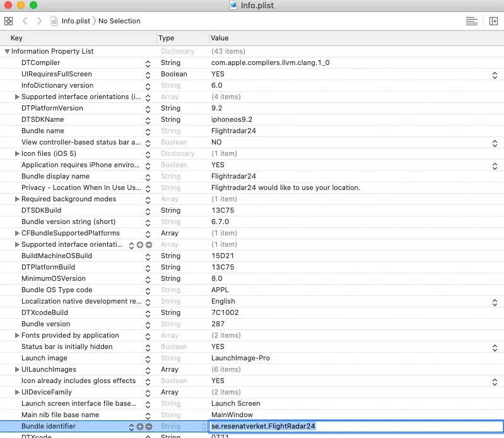504x438 pixels.
Task: Select the Bundle display name value Flightradar24
Action: tap(233, 176)
